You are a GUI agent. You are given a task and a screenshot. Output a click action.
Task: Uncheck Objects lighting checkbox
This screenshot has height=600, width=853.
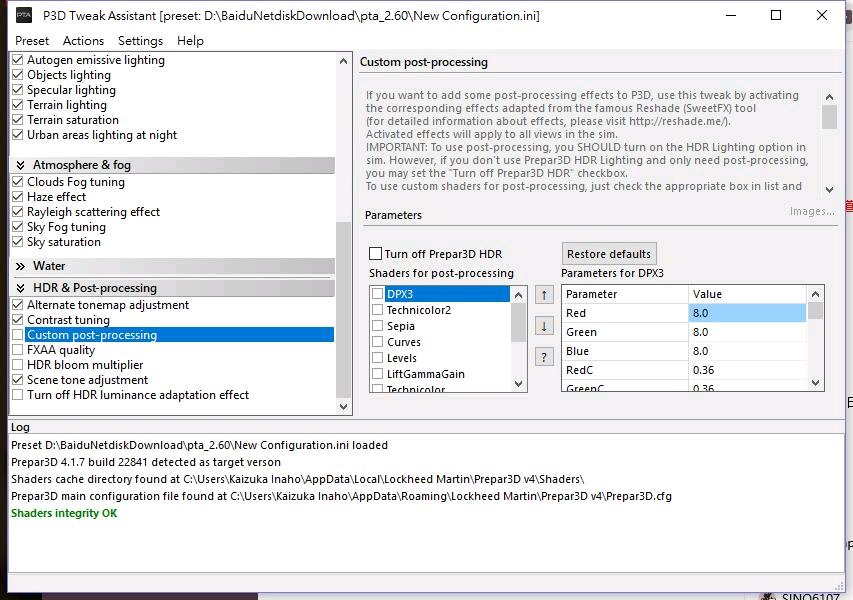[17, 75]
